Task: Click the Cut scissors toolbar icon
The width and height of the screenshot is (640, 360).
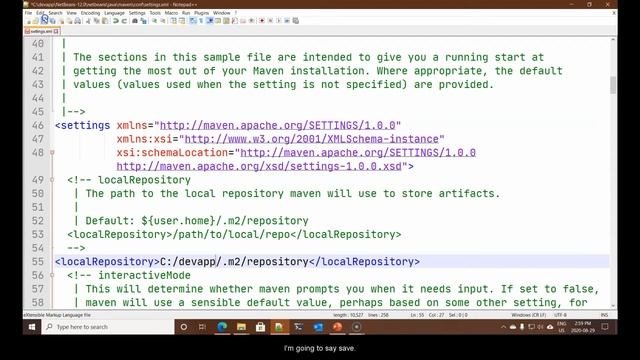Action: 87,20
